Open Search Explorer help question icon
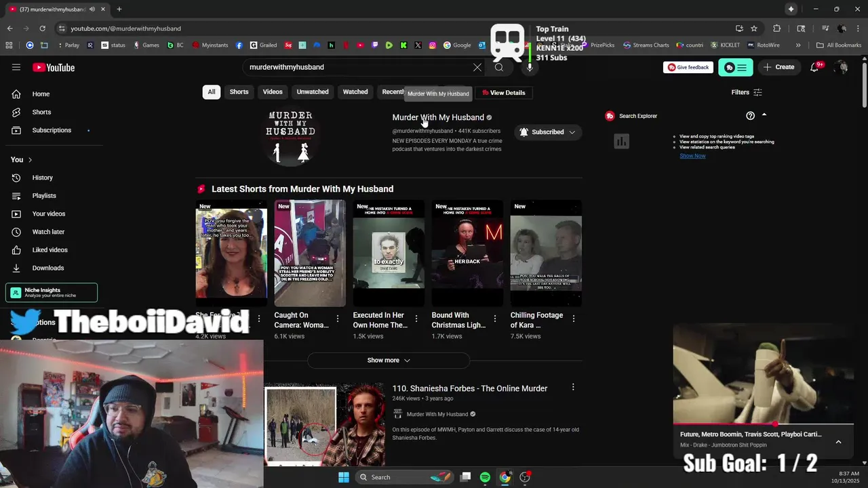Image resolution: width=868 pixels, height=488 pixels. point(750,116)
